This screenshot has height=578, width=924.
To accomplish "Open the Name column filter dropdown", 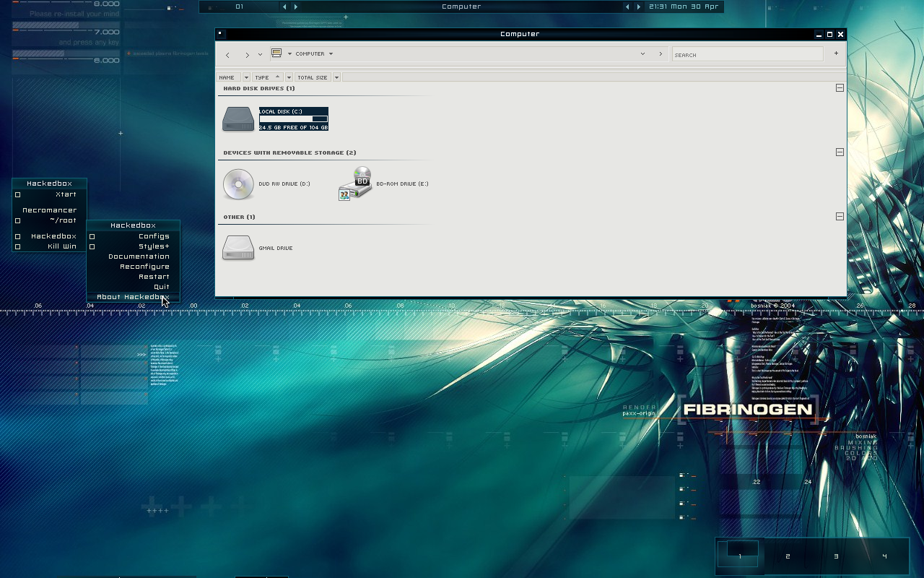I will tap(246, 77).
